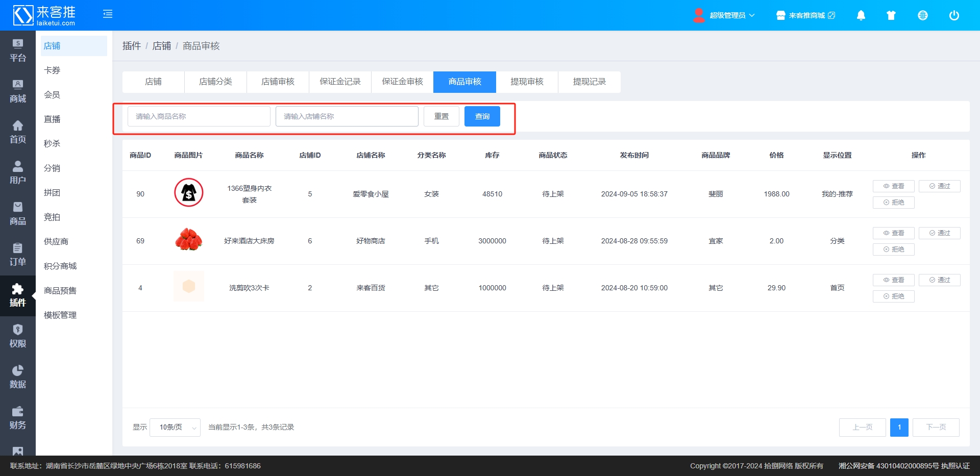Open the 10条/页 page size dropdown
980x476 pixels.
175,428
